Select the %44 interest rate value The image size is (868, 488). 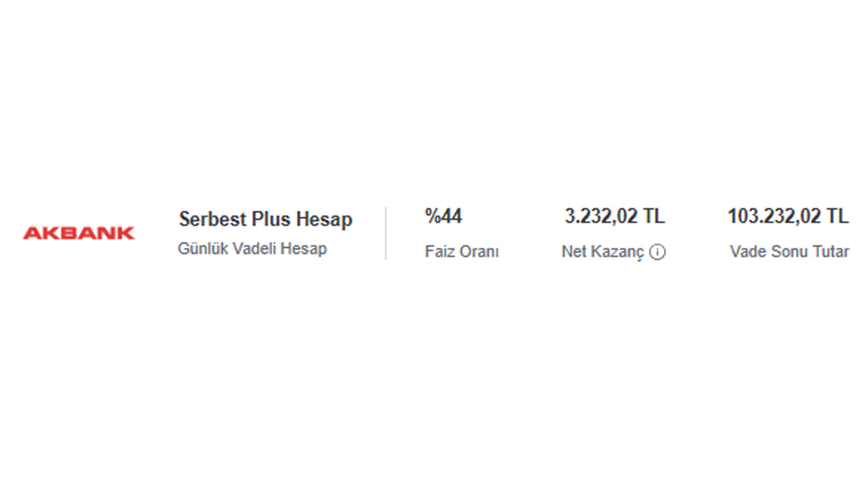click(443, 216)
